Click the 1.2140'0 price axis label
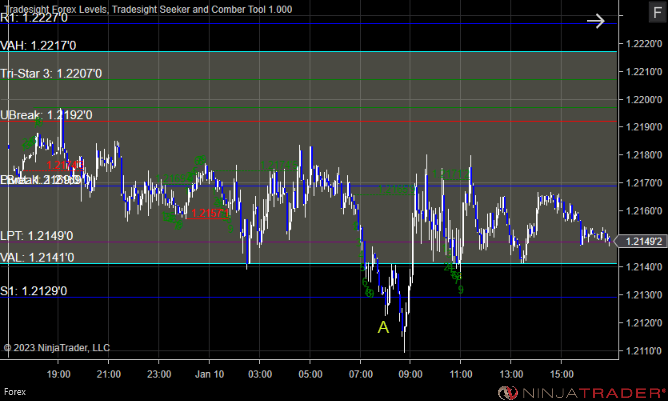Viewport: 668px width, 401px height. coord(644,267)
